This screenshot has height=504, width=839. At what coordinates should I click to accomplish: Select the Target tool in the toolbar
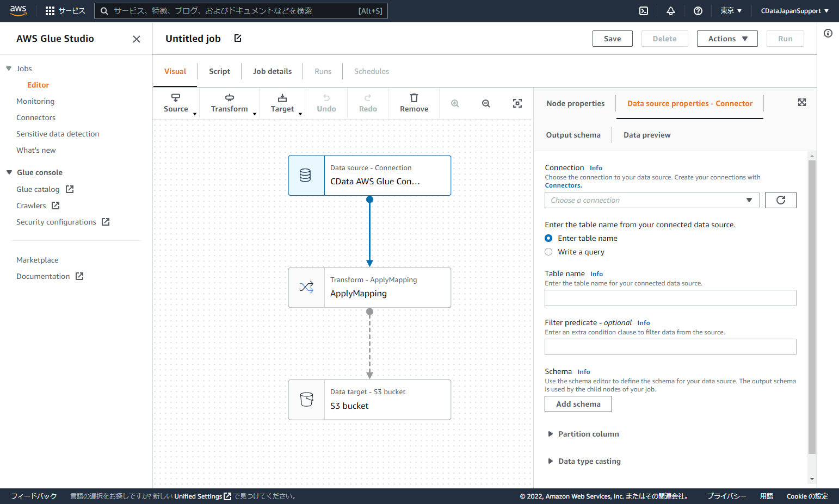[282, 103]
